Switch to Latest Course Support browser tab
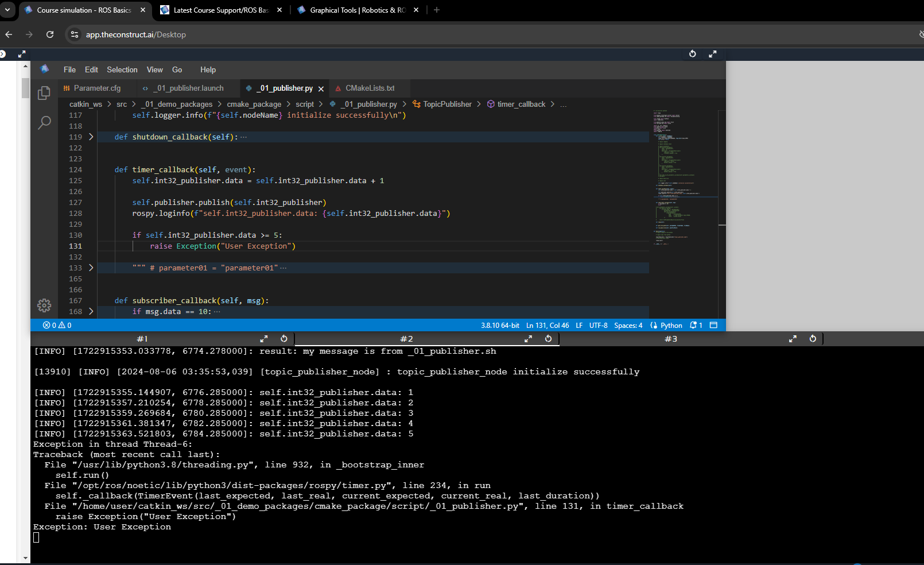924x565 pixels. tap(221, 10)
